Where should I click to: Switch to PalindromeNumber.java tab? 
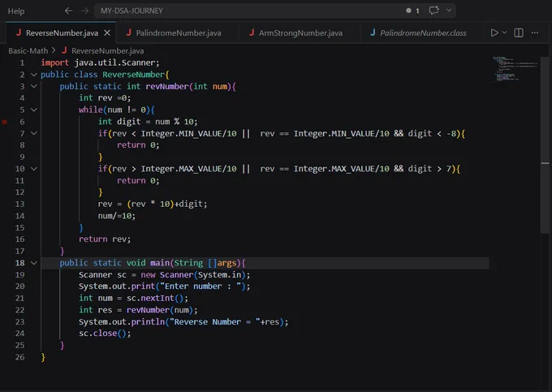179,32
